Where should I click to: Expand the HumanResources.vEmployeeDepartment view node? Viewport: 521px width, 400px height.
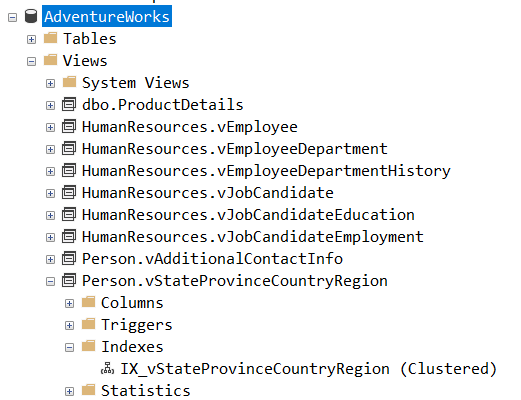coord(50,149)
